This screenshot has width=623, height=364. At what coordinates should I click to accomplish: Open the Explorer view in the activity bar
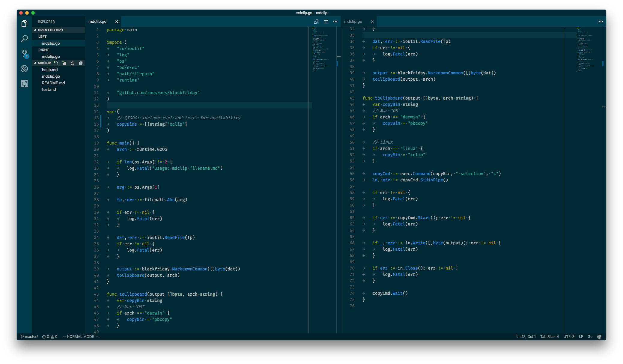24,23
